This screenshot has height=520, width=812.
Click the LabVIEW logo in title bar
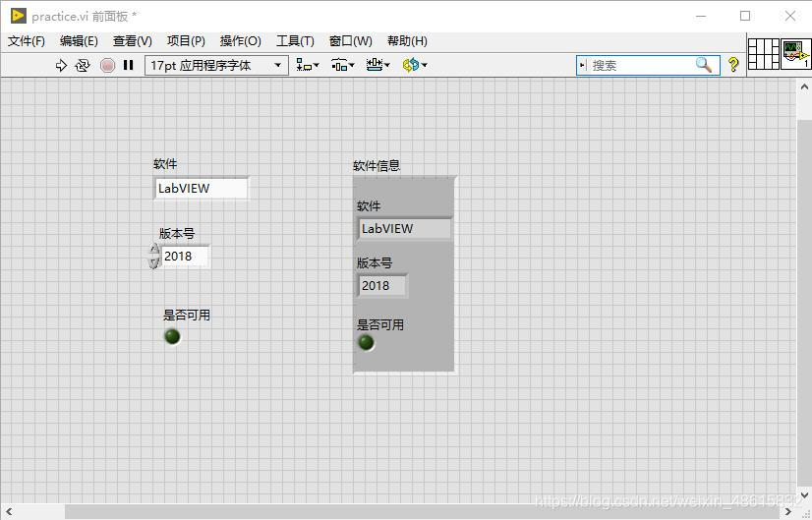tap(18, 16)
